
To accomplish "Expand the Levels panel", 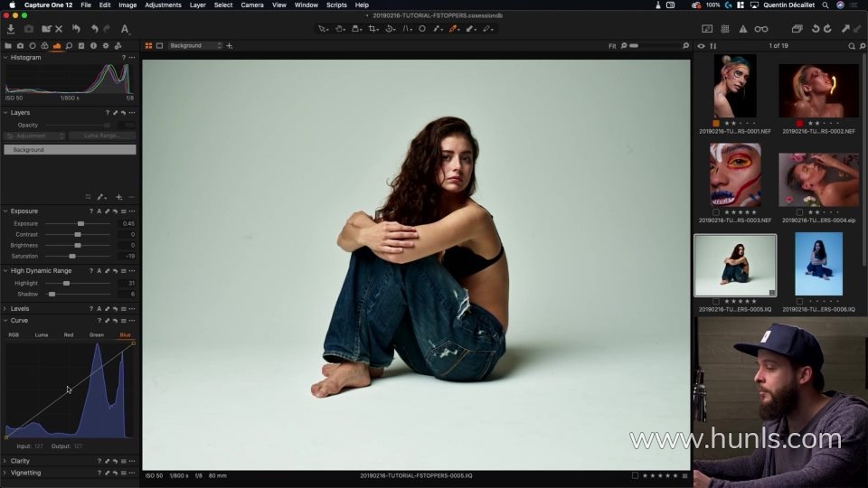I will (x=5, y=308).
